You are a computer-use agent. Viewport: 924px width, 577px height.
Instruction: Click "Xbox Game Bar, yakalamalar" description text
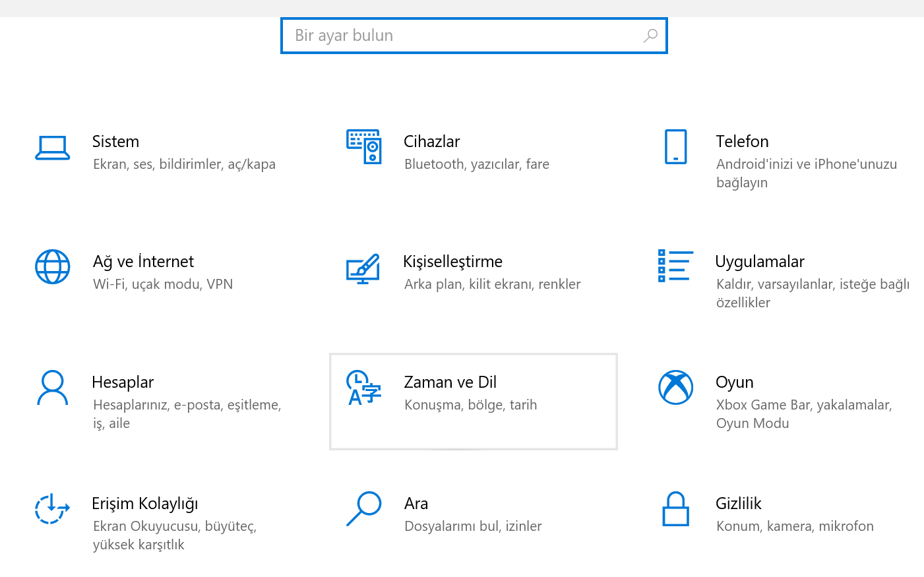point(803,405)
